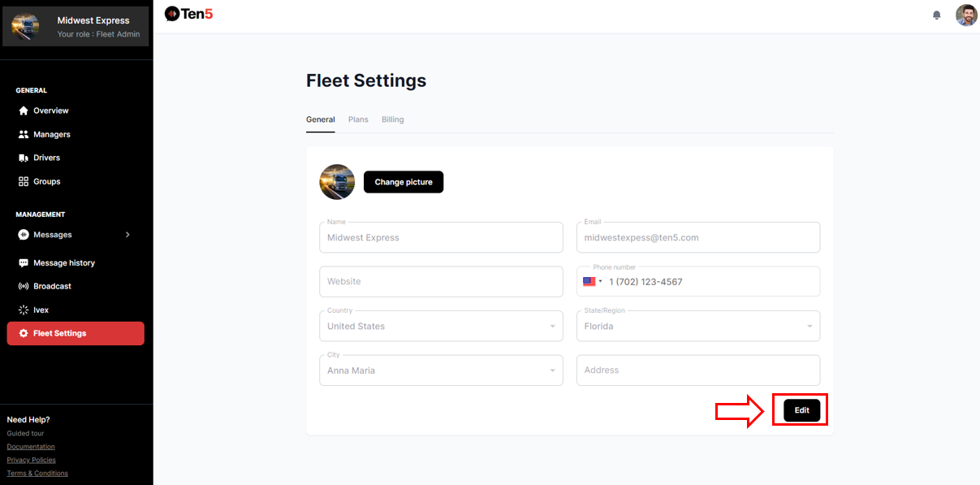980x485 pixels.
Task: Click the Overview home icon
Action: [x=24, y=110]
